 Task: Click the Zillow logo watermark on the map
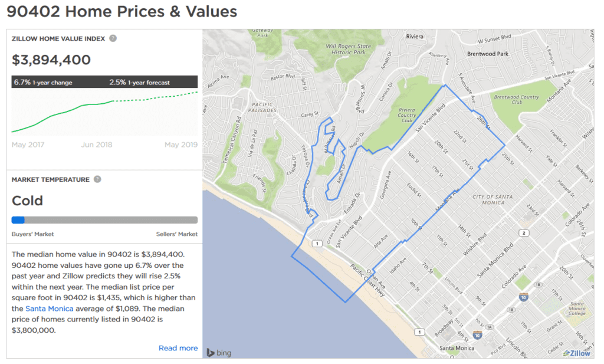point(576,353)
